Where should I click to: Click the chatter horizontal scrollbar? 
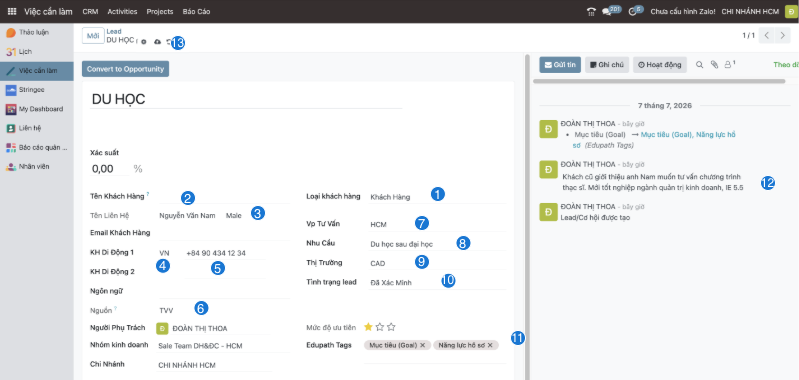(x=659, y=81)
